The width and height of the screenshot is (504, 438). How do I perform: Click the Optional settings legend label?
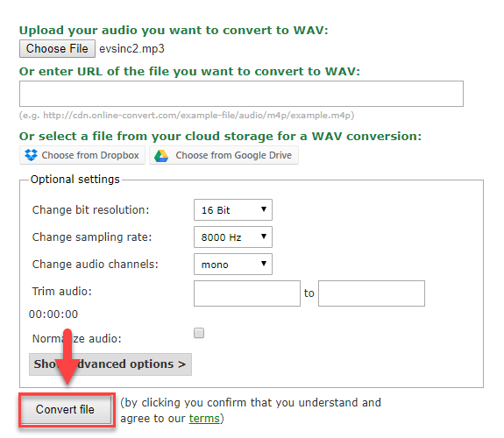75,180
